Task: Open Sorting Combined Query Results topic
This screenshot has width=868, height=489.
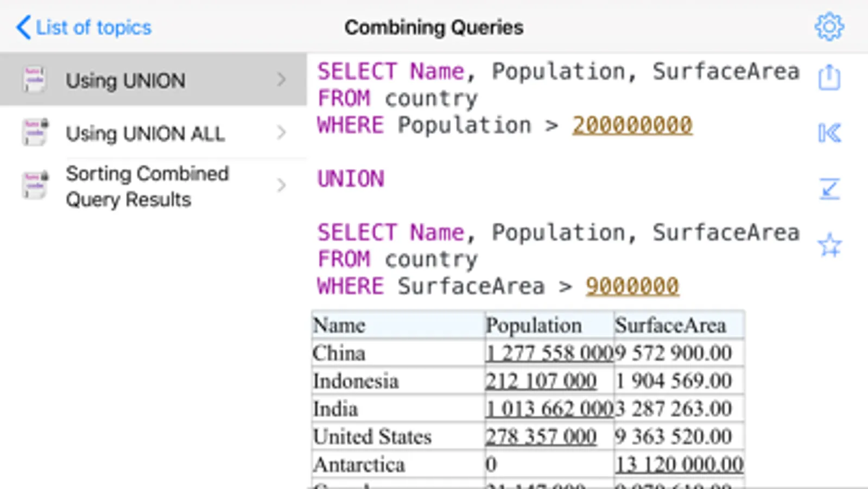Action: click(x=153, y=186)
